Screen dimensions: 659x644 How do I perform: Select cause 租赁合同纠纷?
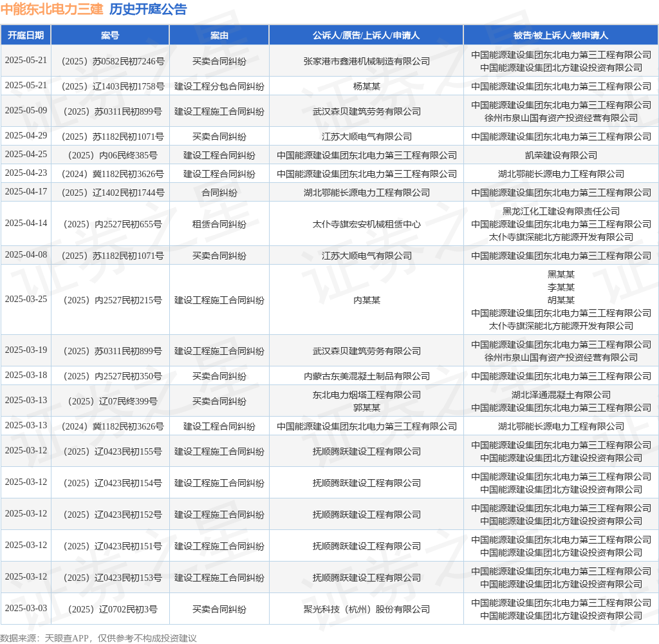pos(219,225)
